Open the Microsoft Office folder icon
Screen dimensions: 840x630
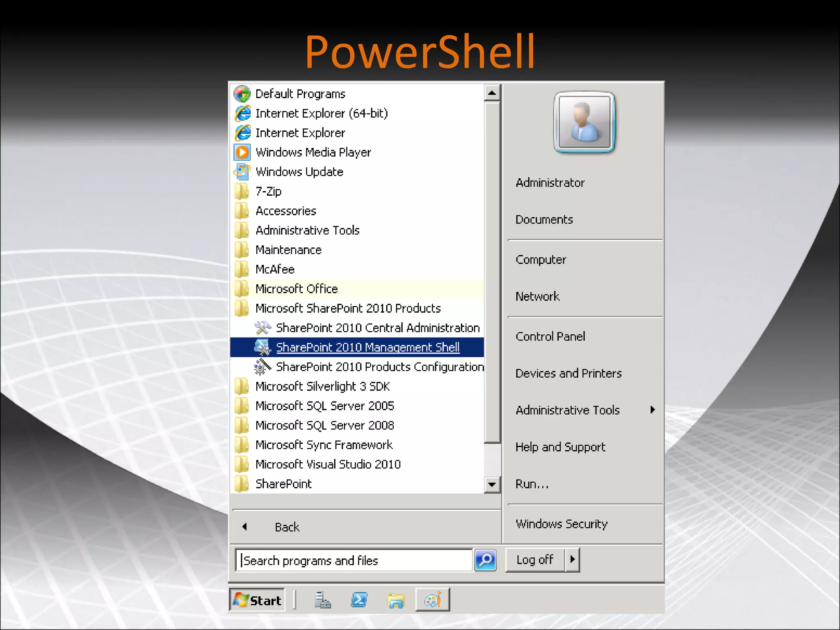pos(242,289)
